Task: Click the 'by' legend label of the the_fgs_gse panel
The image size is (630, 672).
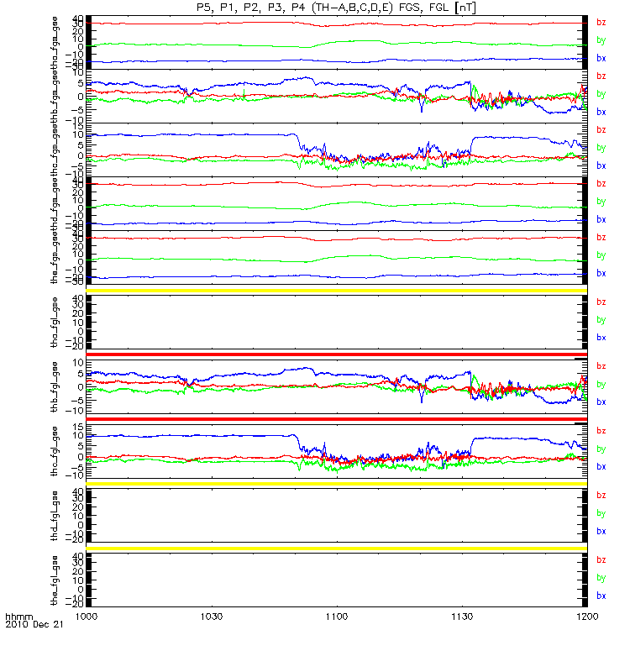Action: click(601, 255)
